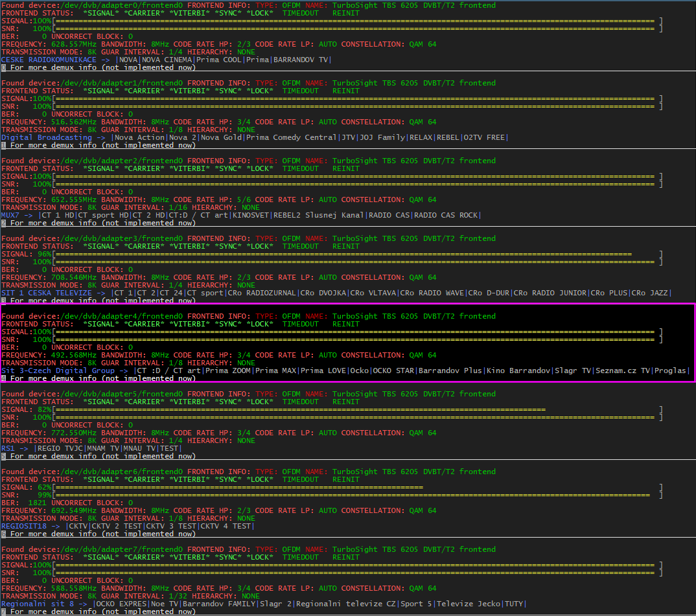Select the /dev/dvb/adapter4/frontend0 device path
Image resolution: width=696 pixels, height=616 pixels.
(x=121, y=316)
